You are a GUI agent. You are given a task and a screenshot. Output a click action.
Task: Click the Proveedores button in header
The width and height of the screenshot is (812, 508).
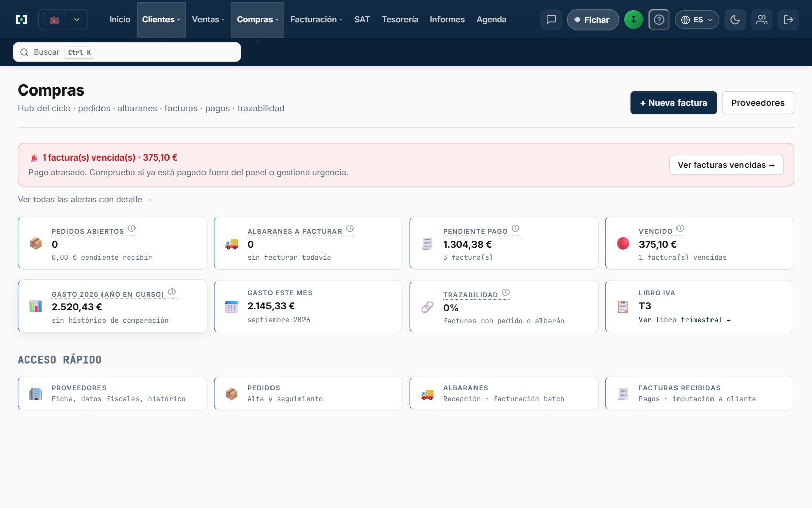[758, 103]
